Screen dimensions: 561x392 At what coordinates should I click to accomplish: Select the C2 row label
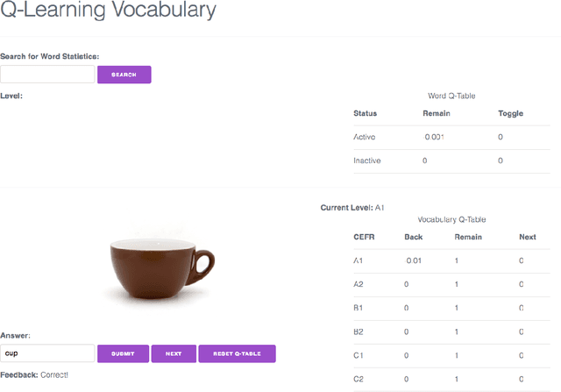point(358,379)
